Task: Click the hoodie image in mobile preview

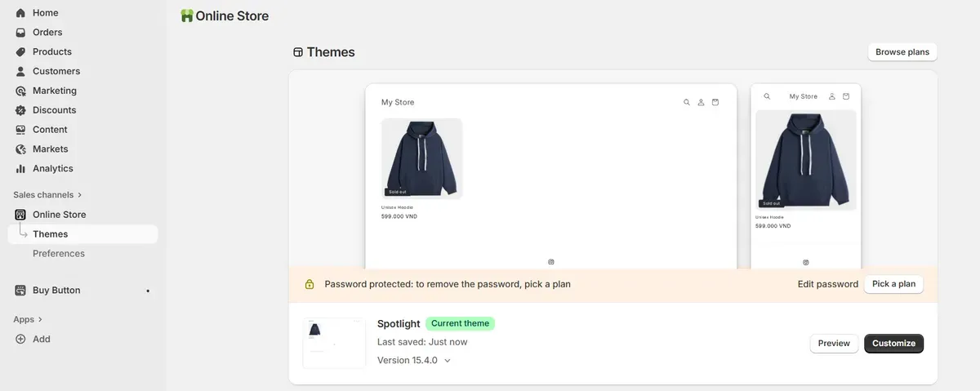Action: [806, 160]
